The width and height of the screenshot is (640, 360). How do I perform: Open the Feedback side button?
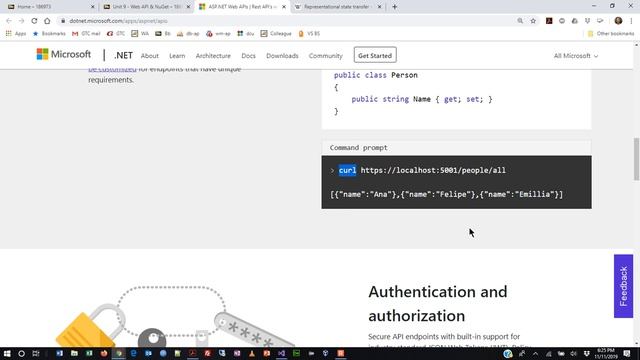[623, 286]
